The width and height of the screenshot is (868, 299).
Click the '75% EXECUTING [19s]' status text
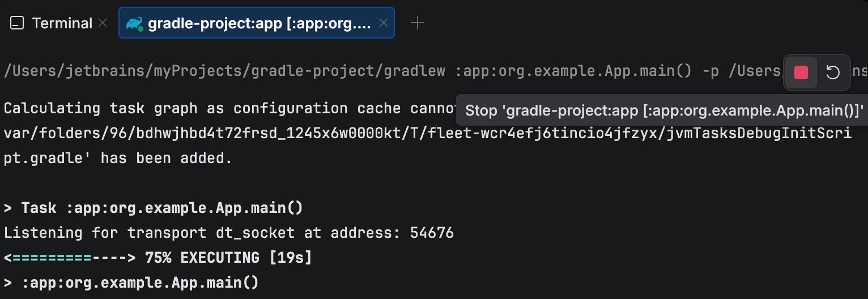228,258
